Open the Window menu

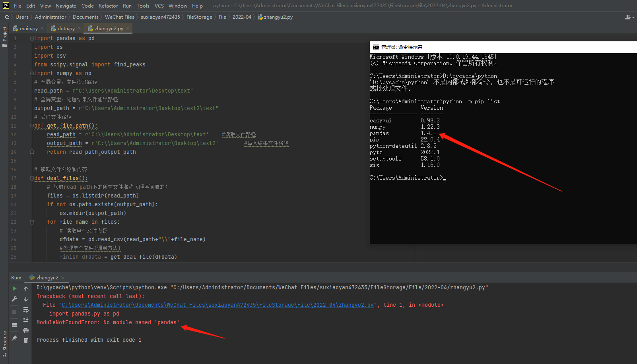tap(178, 6)
